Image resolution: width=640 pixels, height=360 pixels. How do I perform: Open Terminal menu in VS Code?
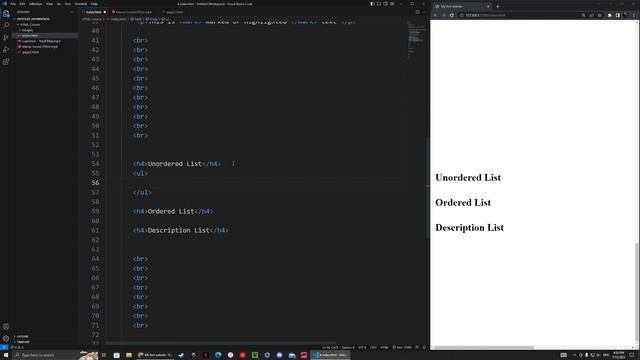[x=81, y=4]
